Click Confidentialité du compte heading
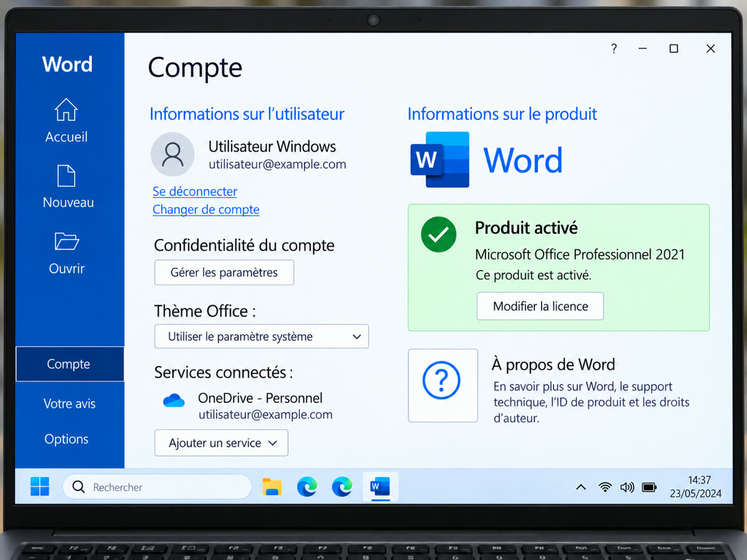This screenshot has height=560, width=747. pos(244,246)
